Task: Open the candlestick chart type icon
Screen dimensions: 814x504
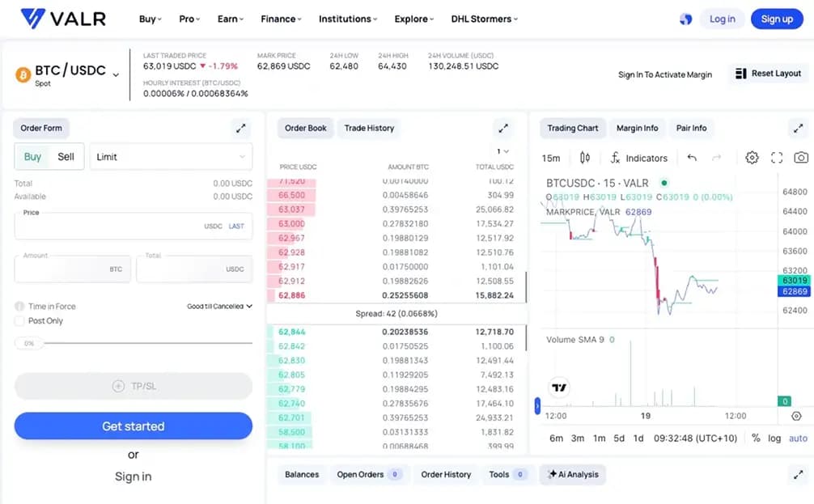Action: coord(584,158)
